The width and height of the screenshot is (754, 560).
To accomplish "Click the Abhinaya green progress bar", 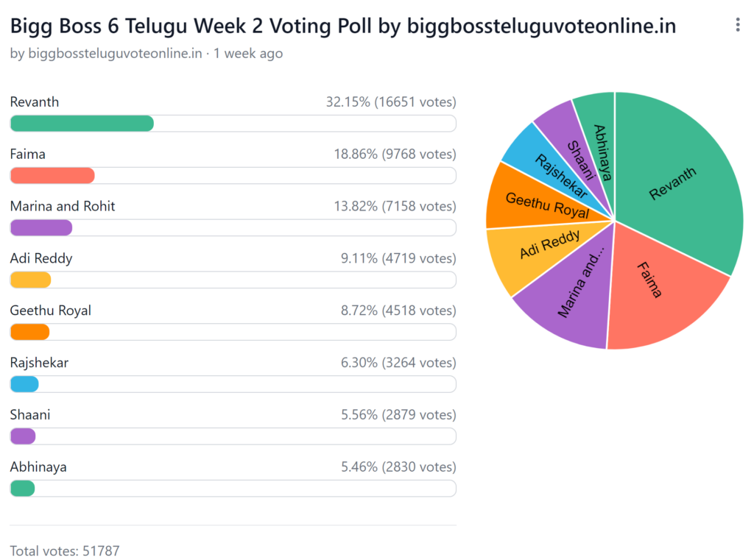I will 23,489.
